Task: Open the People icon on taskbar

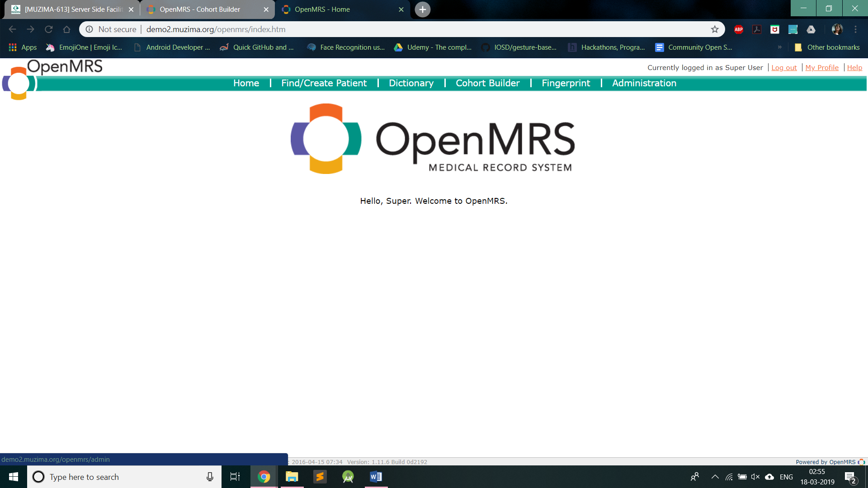Action: (x=695, y=477)
